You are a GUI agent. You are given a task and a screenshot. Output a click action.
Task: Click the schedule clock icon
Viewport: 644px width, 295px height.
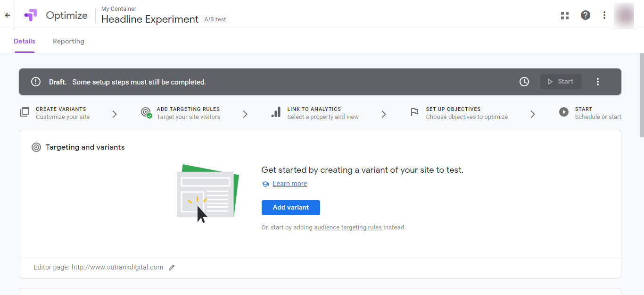pos(524,82)
